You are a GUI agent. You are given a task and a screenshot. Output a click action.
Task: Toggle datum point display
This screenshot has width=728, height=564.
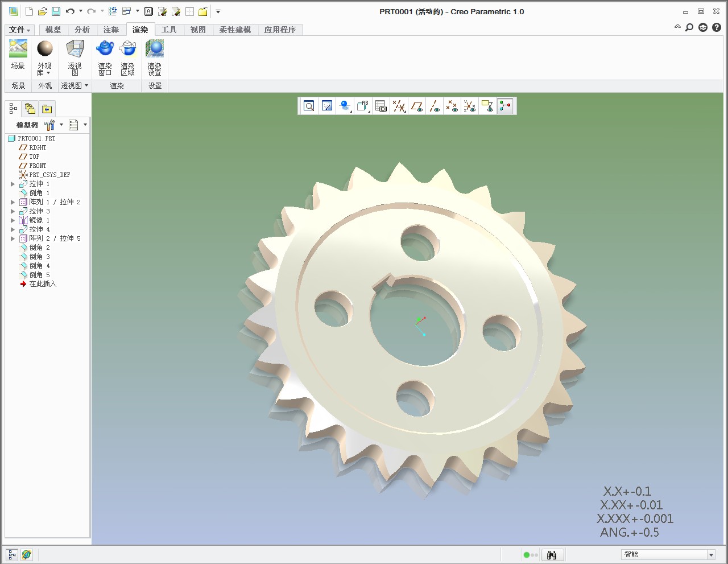(452, 106)
